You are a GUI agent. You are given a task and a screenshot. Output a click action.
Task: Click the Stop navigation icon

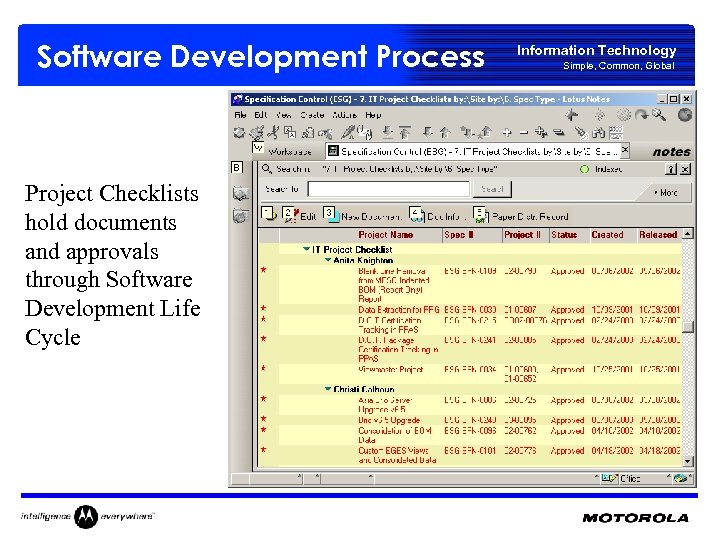tap(624, 115)
